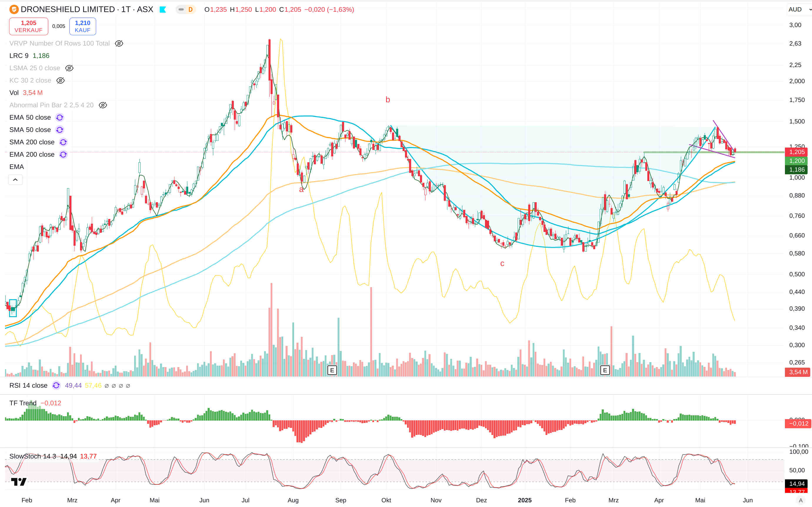Click the refresh icon next to EMA 50 close
Screen dimensions: 812x507
(60, 117)
